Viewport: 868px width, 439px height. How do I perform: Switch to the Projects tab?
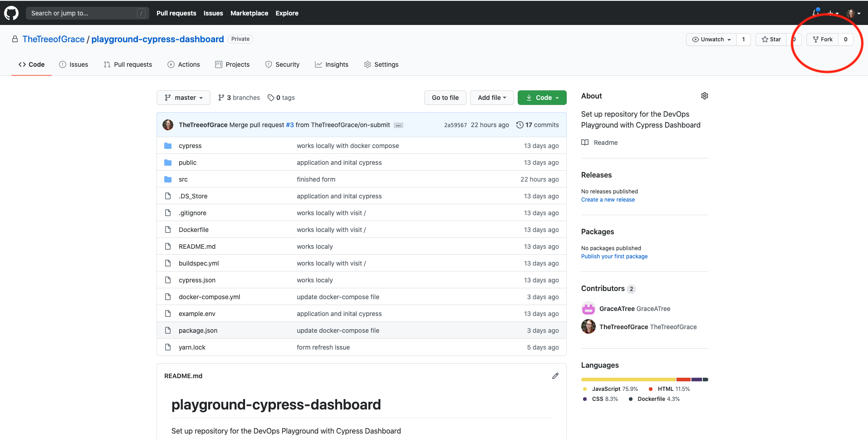pyautogui.click(x=232, y=64)
